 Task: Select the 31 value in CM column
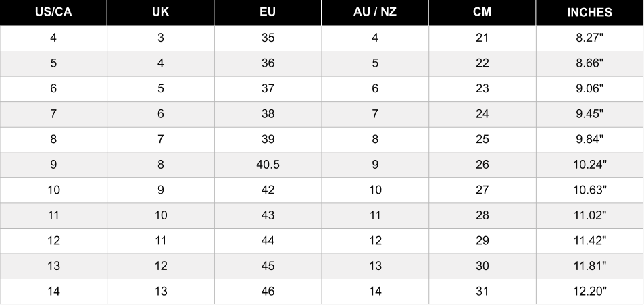pos(482,292)
